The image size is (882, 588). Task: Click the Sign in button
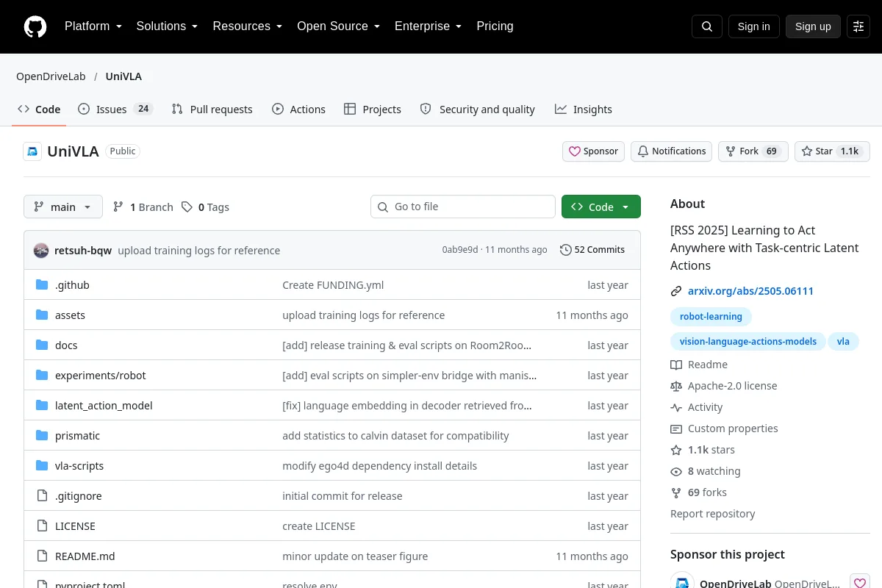click(753, 26)
